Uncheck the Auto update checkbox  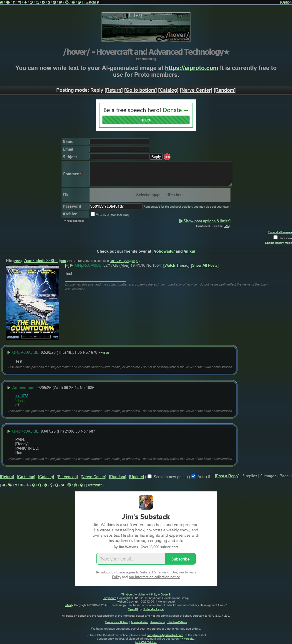click(x=193, y=476)
